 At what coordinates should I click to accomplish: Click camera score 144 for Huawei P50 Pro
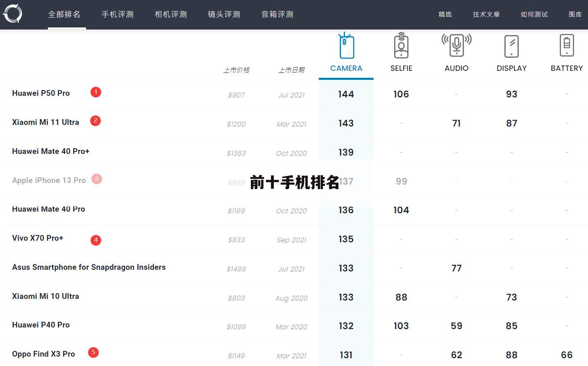coord(346,94)
